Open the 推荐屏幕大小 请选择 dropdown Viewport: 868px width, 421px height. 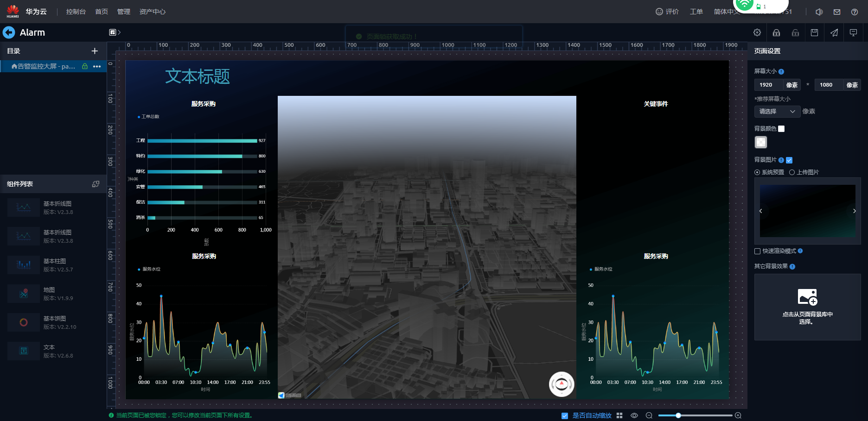click(777, 112)
